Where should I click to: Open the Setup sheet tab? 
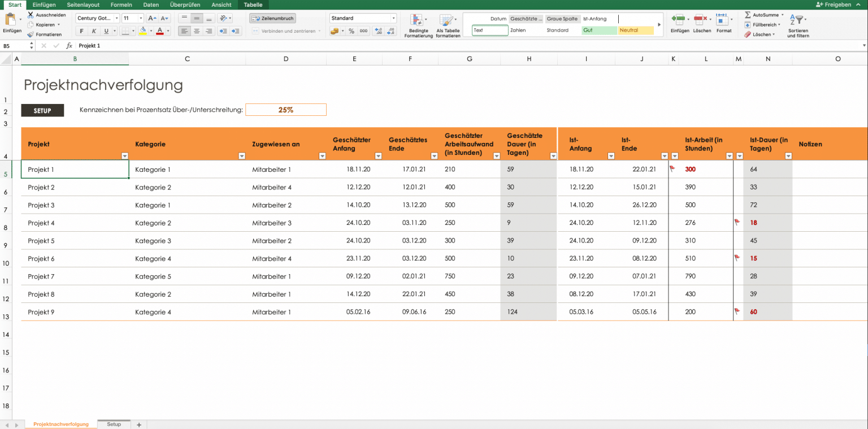click(x=114, y=424)
